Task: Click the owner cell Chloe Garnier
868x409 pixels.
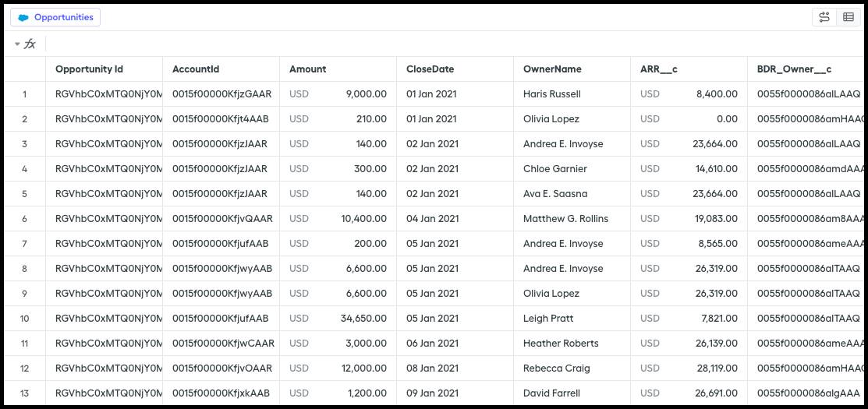Action: [572, 168]
